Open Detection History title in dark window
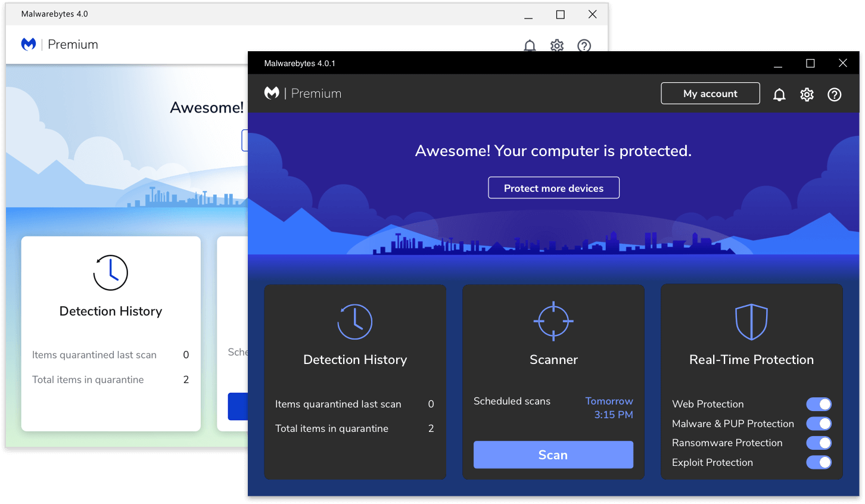 [355, 360]
